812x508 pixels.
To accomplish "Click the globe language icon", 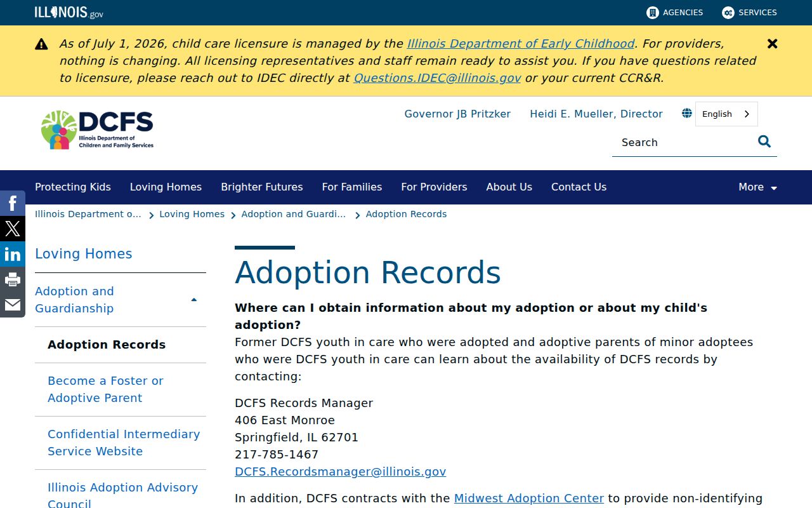I will pyautogui.click(x=686, y=114).
